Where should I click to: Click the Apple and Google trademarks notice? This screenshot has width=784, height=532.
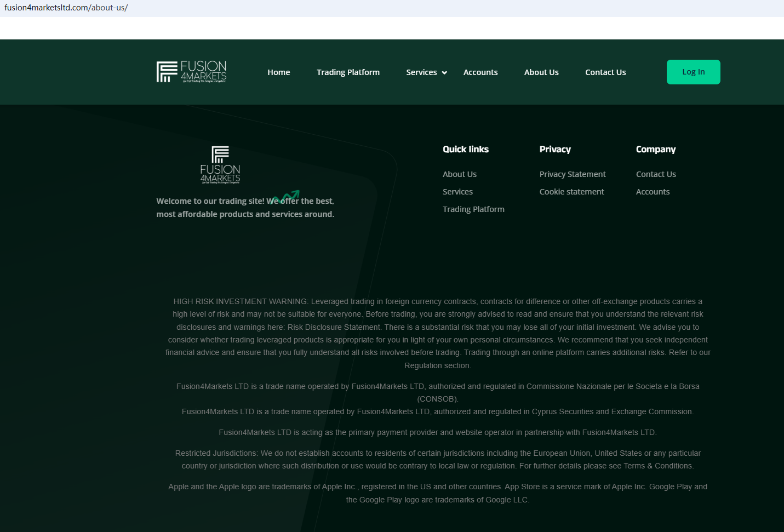(x=438, y=493)
